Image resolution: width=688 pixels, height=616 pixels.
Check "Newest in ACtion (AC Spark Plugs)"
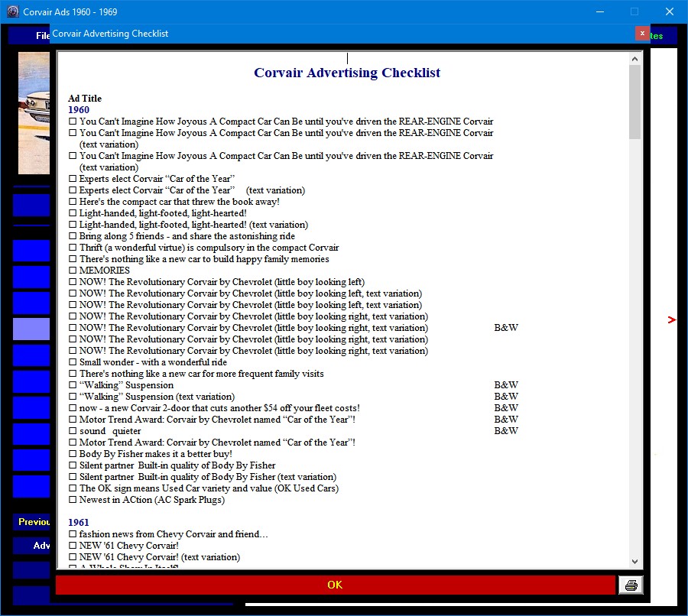pos(73,499)
